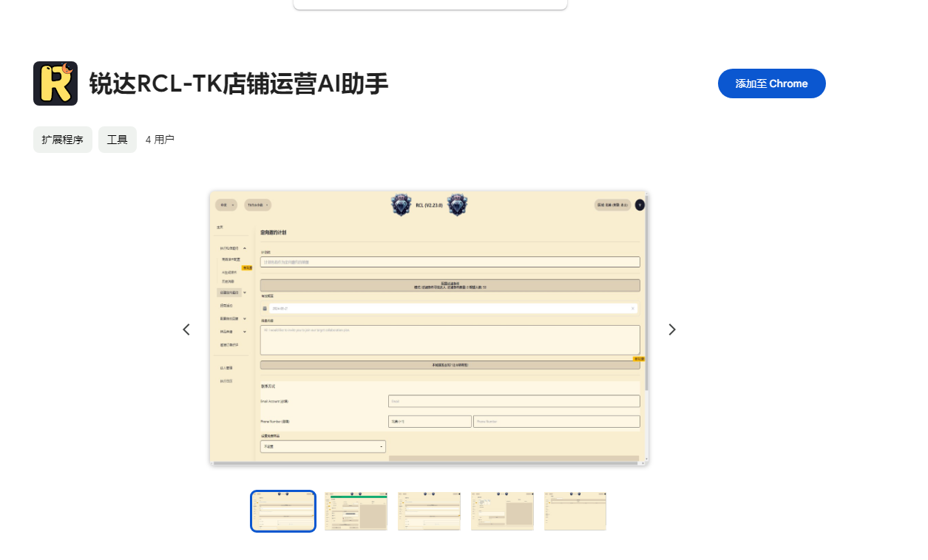Select the fourth screenshot thumbnail
This screenshot has width=928, height=560.
[502, 511]
